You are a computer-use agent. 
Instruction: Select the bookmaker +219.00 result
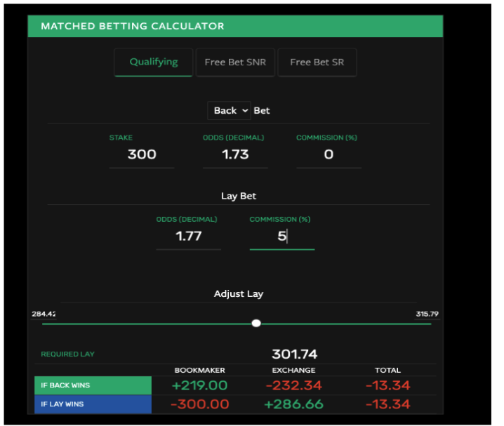point(199,385)
